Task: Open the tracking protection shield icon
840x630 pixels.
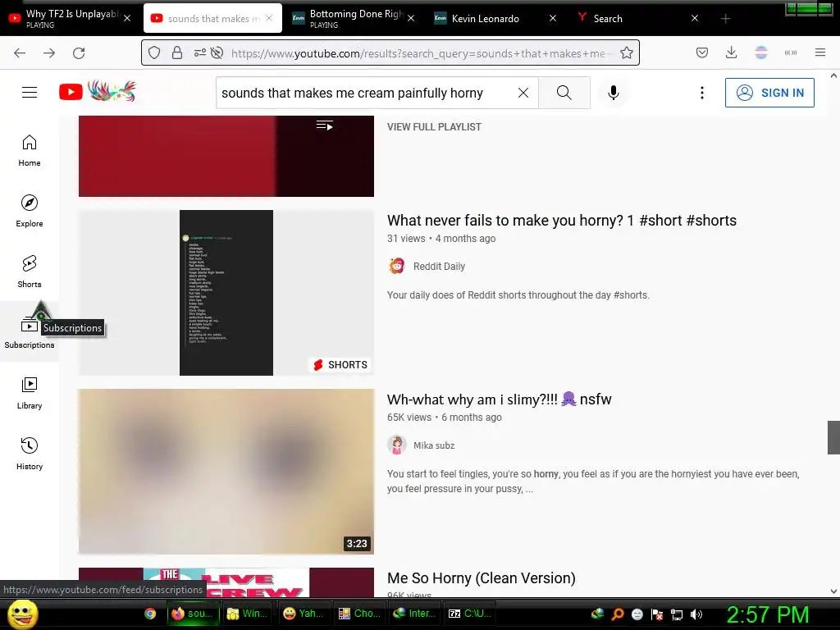Action: [154, 52]
